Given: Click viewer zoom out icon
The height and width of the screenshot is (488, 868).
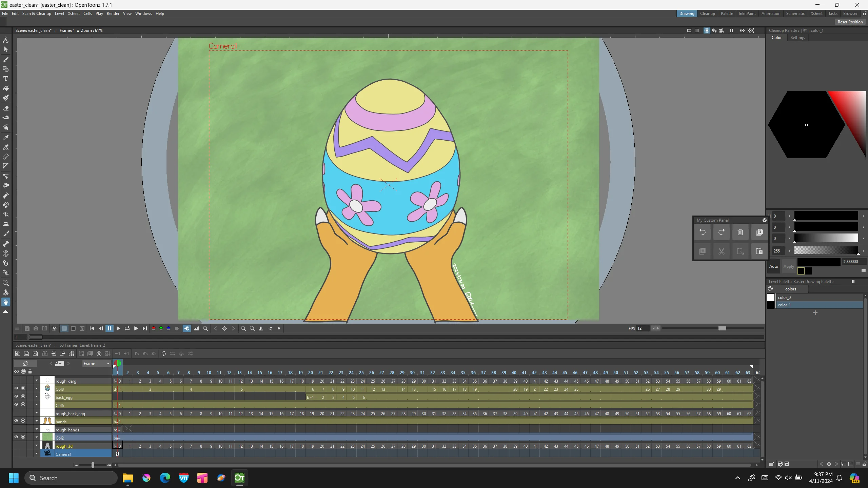Looking at the screenshot, I should 252,328.
